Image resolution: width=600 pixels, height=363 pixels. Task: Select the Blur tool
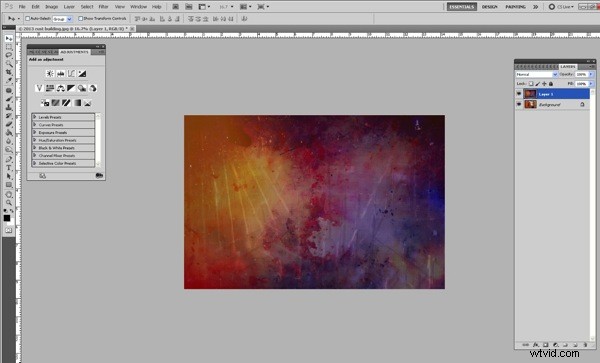pos(8,141)
